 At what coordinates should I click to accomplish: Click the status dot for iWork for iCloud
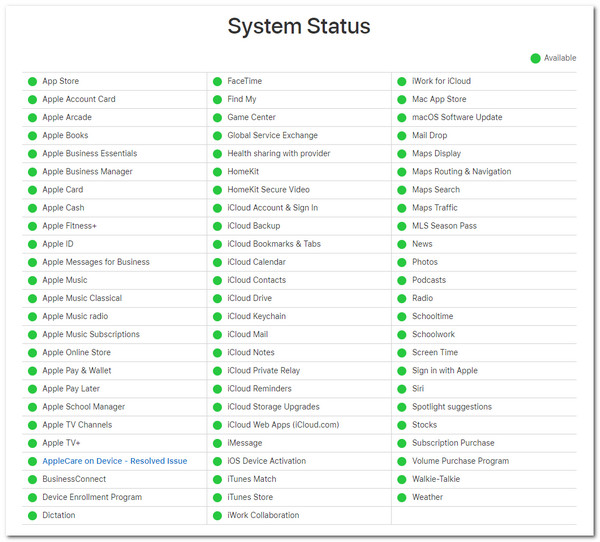point(402,82)
